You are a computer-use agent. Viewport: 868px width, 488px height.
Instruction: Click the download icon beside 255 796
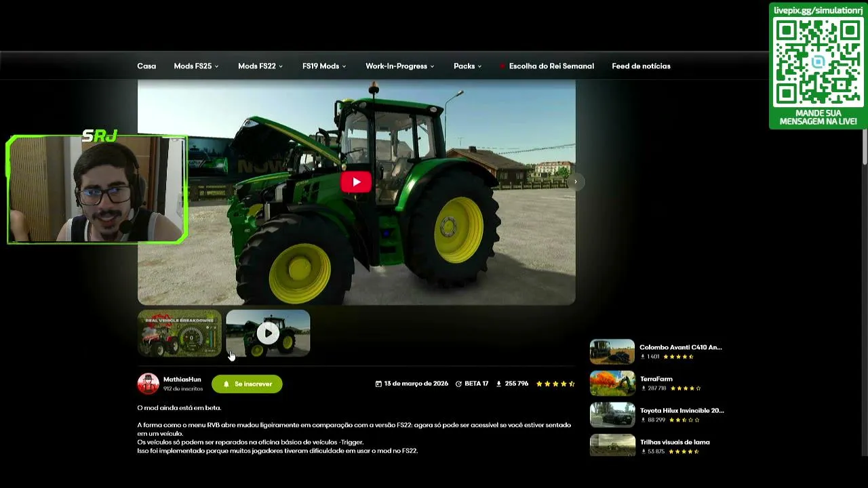498,384
